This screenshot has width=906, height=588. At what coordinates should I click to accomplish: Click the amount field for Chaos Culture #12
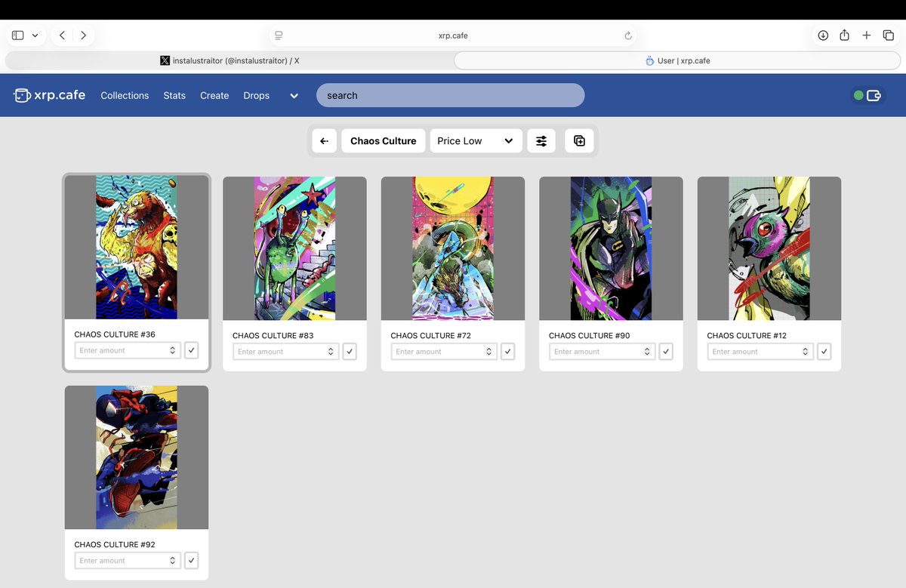(x=760, y=352)
